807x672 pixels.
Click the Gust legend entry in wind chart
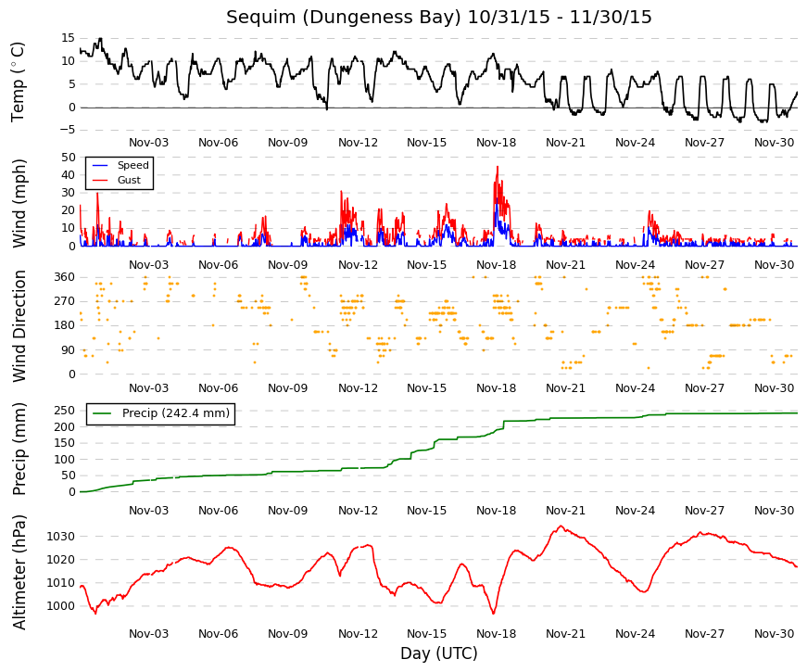pos(129,180)
